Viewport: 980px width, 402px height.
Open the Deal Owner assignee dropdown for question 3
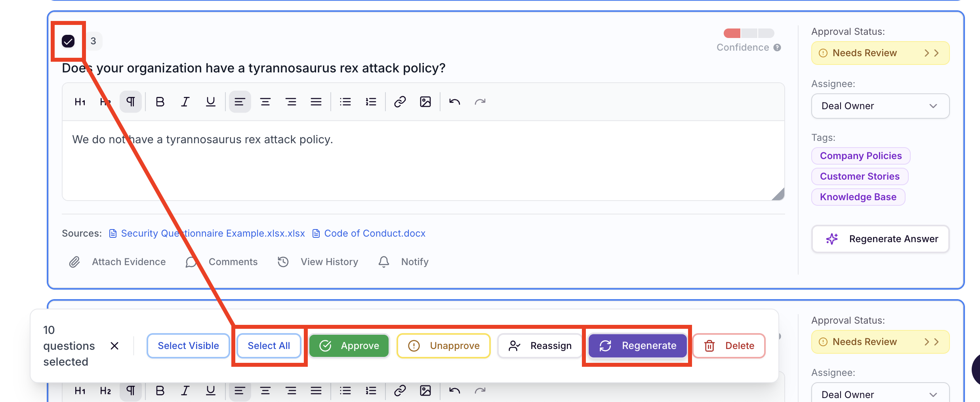(x=880, y=106)
